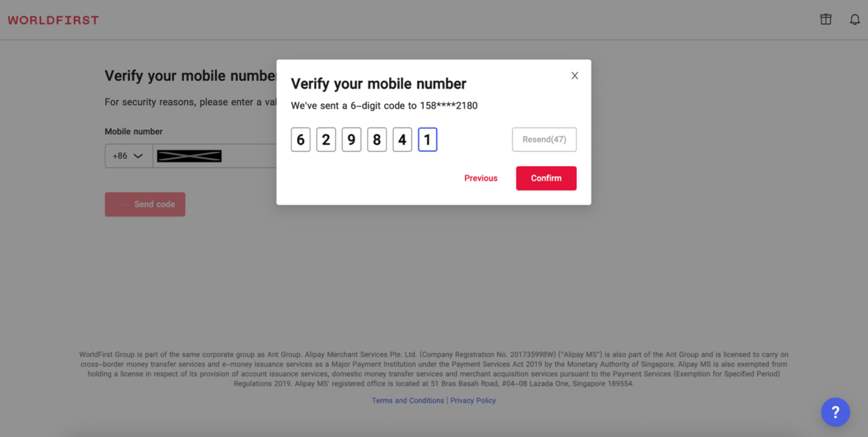Select the third code digit box
This screenshot has height=437, width=868.
click(x=351, y=140)
